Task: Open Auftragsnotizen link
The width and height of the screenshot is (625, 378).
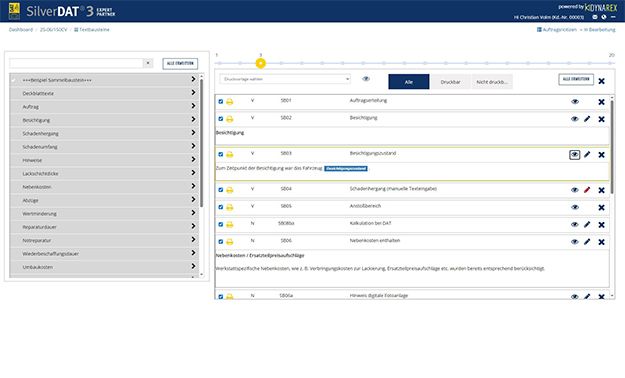Action: coord(556,30)
